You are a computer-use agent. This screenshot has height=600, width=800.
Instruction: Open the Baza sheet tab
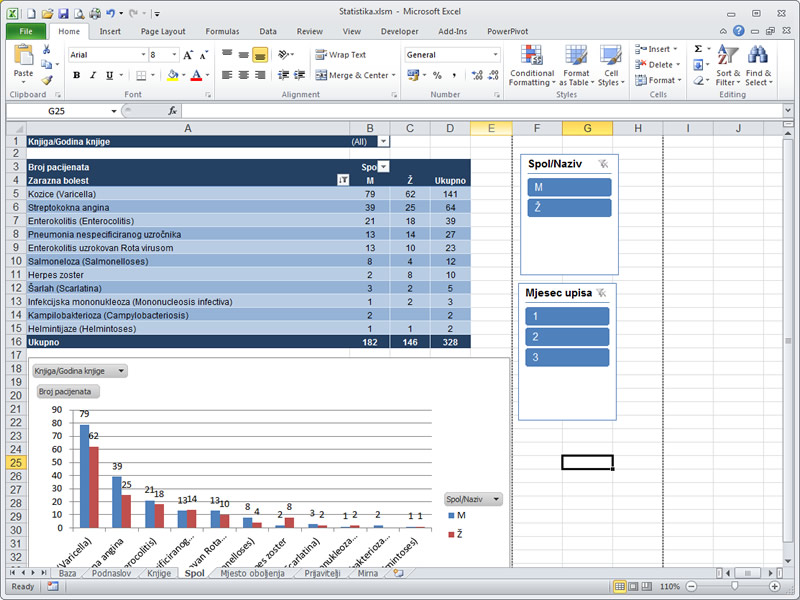click(x=67, y=573)
